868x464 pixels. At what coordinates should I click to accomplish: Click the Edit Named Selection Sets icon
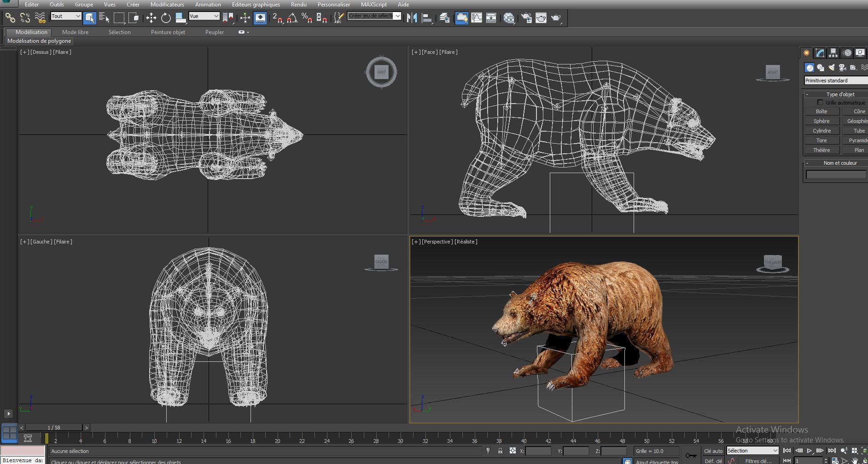[338, 18]
